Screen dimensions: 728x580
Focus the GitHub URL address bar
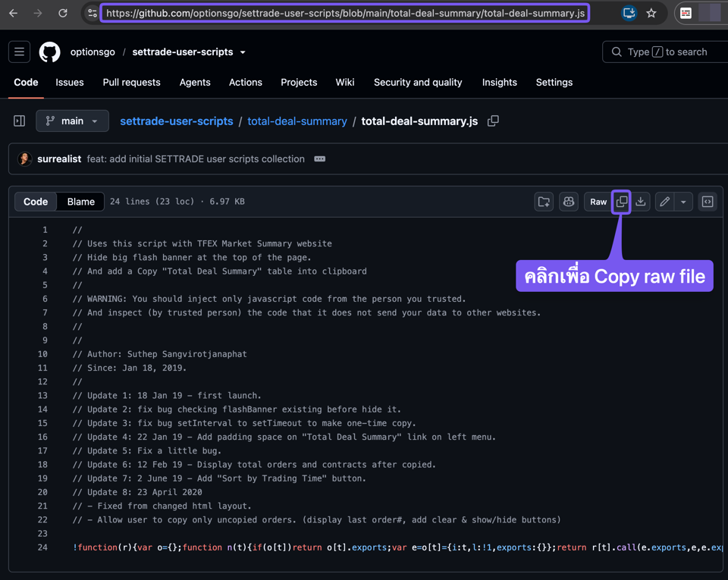click(x=345, y=13)
